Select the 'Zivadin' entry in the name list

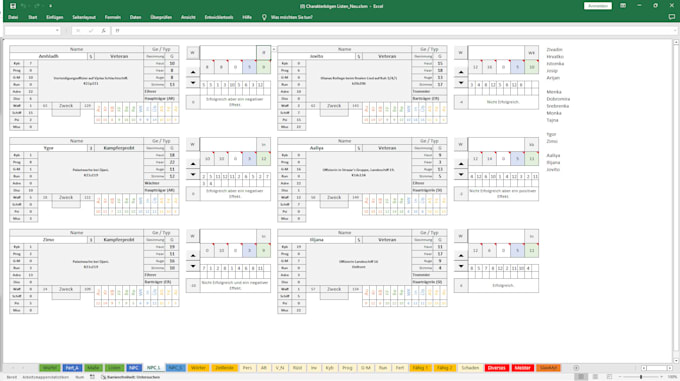tap(554, 50)
